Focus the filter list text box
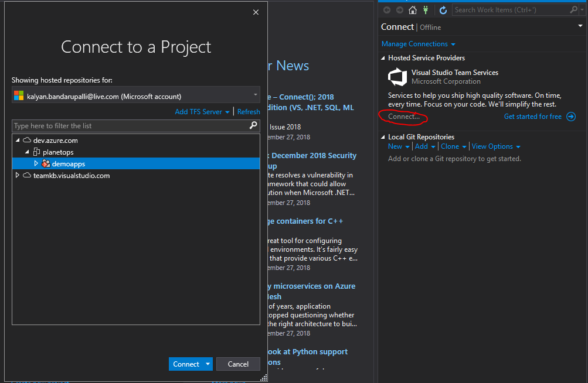 tap(130, 126)
